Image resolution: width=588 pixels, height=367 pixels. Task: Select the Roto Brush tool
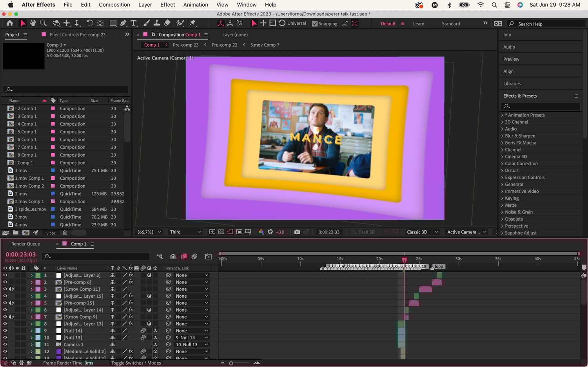tap(180, 23)
